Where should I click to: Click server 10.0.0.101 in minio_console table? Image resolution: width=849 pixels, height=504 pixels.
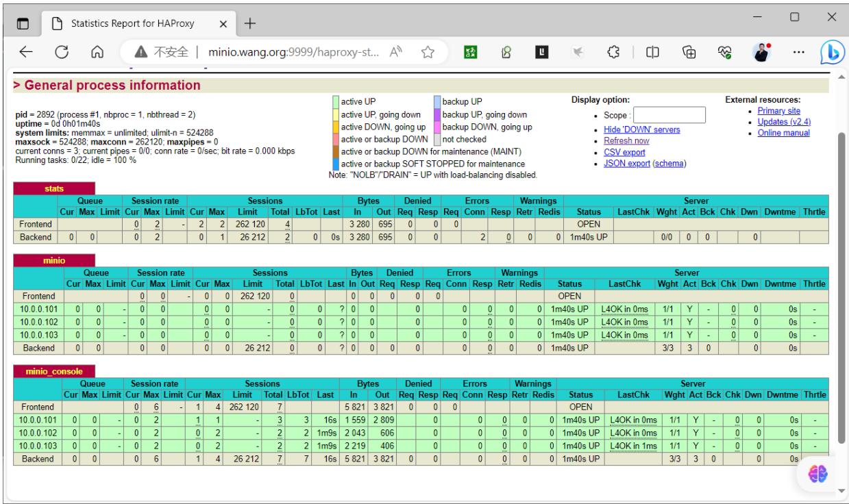(38, 419)
